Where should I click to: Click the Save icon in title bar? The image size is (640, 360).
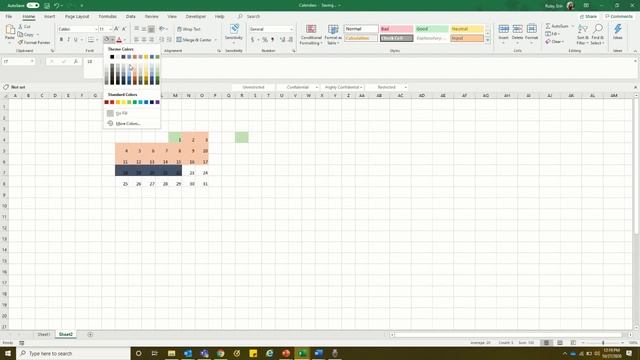[47, 5]
